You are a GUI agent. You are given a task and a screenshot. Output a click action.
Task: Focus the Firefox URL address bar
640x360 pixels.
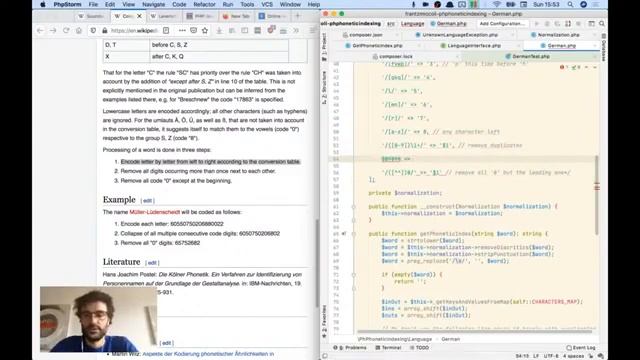click(135, 31)
